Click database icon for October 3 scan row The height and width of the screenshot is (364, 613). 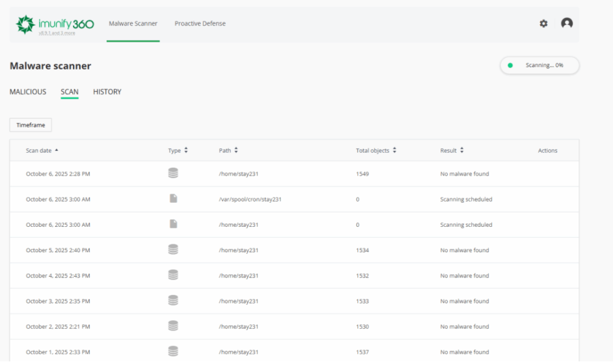click(x=173, y=300)
